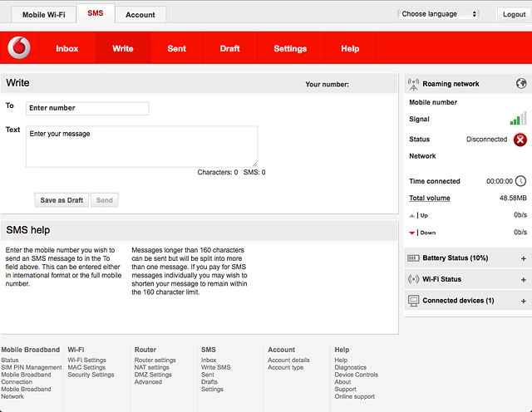
Task: Click the time connected clock icon
Action: 520,181
